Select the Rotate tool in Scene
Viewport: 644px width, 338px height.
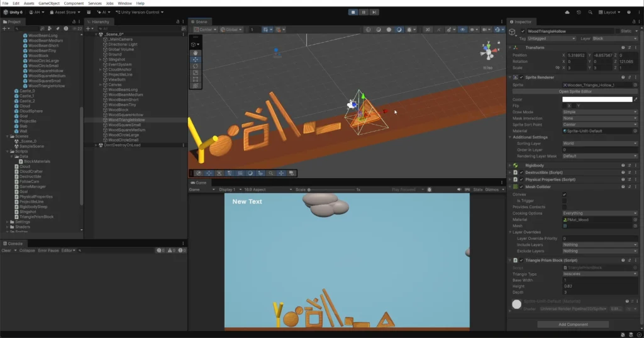(196, 66)
